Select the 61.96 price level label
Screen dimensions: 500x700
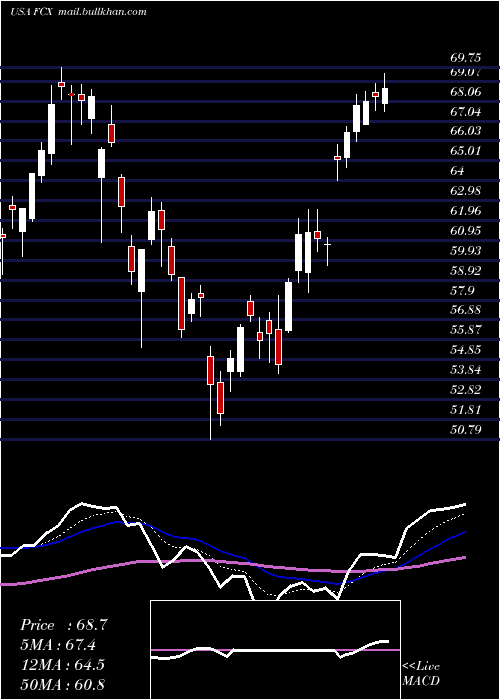pyautogui.click(x=465, y=211)
